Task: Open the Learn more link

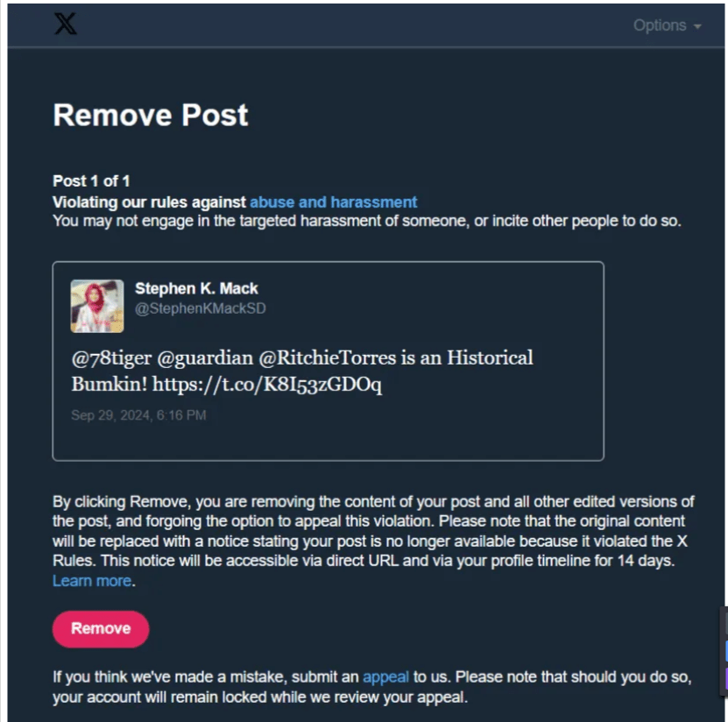Action: (92, 581)
